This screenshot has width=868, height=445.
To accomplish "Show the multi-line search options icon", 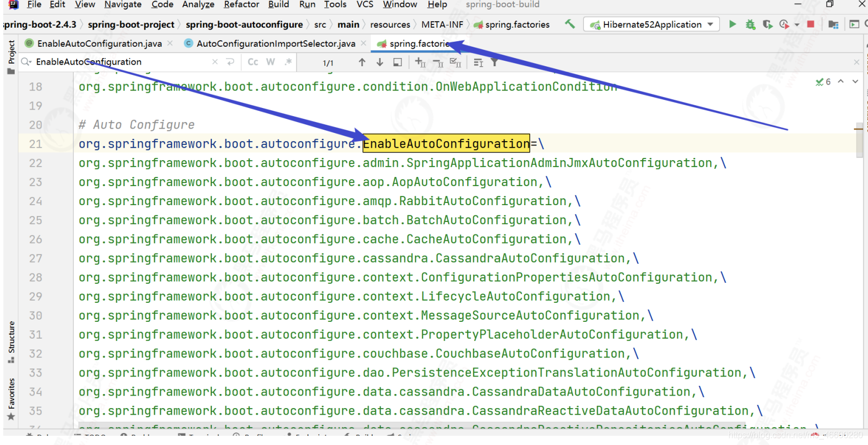I will [478, 62].
